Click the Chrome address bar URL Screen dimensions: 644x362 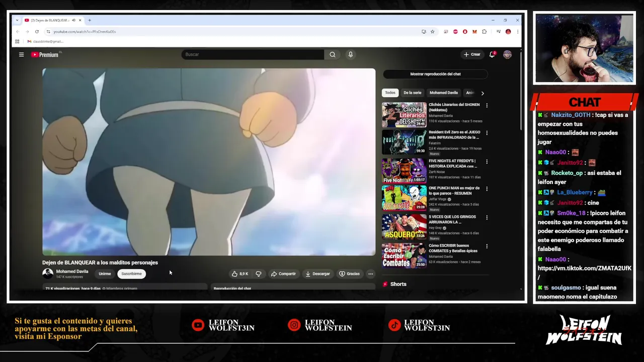[85, 32]
